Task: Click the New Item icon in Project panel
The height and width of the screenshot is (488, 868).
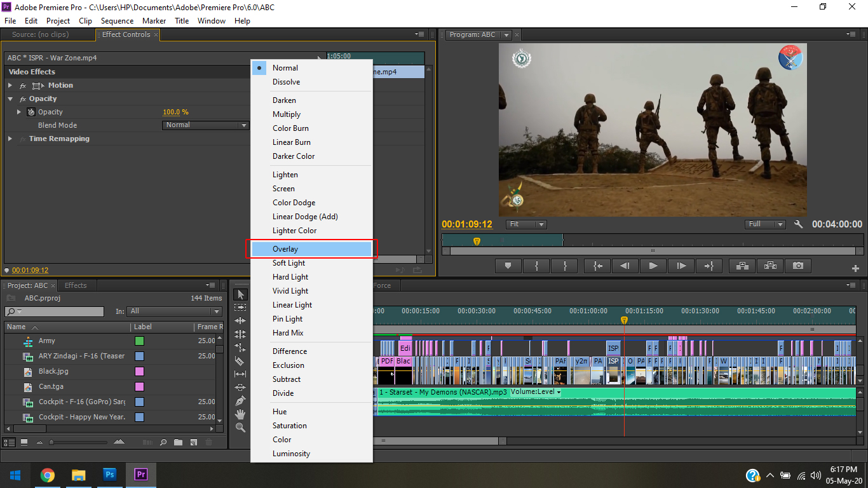Action: click(x=193, y=442)
